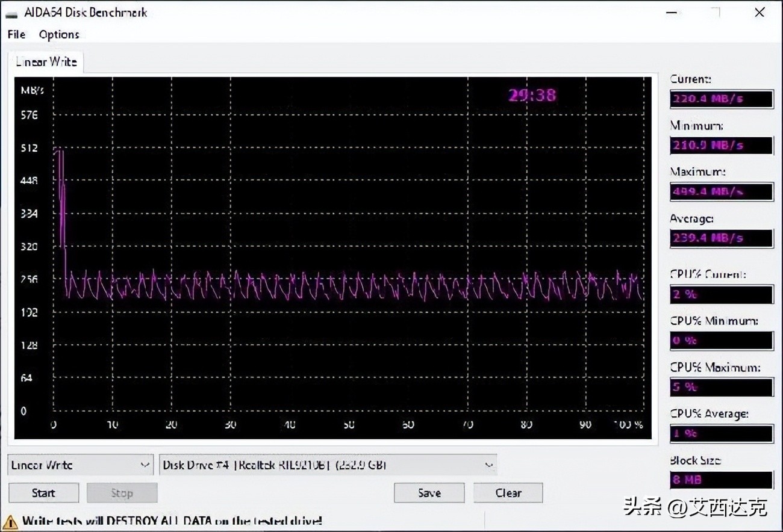Click the drive dropdown's chevron arrow
This screenshot has height=532, width=783.
(x=488, y=464)
